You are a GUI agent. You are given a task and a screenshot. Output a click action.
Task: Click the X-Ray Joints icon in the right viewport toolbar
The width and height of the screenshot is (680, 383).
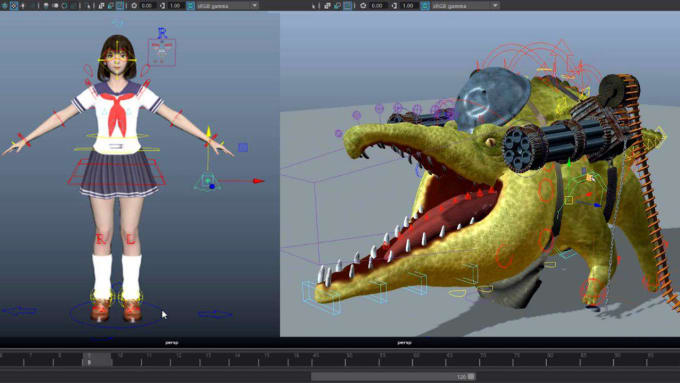click(x=347, y=6)
